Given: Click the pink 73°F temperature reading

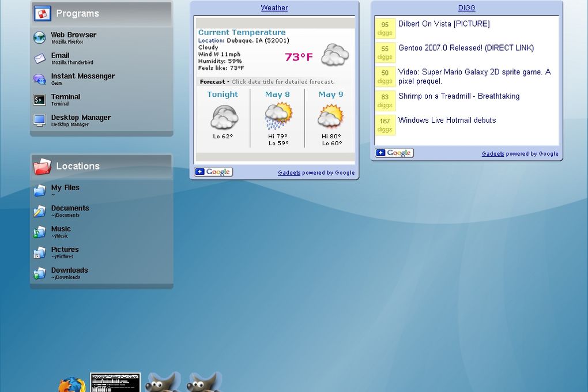Looking at the screenshot, I should click(299, 57).
